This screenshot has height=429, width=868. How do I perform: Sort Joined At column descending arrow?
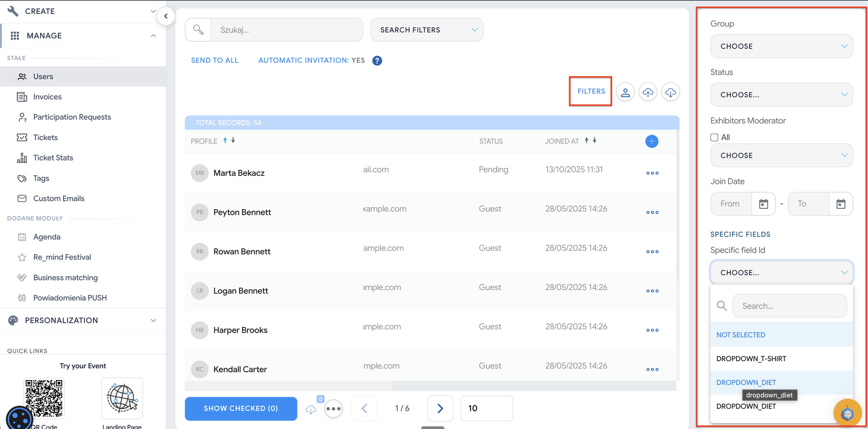[595, 141]
